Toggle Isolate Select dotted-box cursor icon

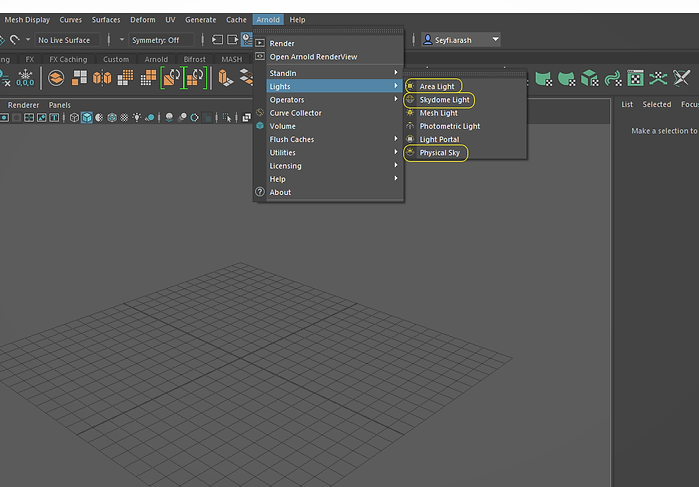(227, 117)
